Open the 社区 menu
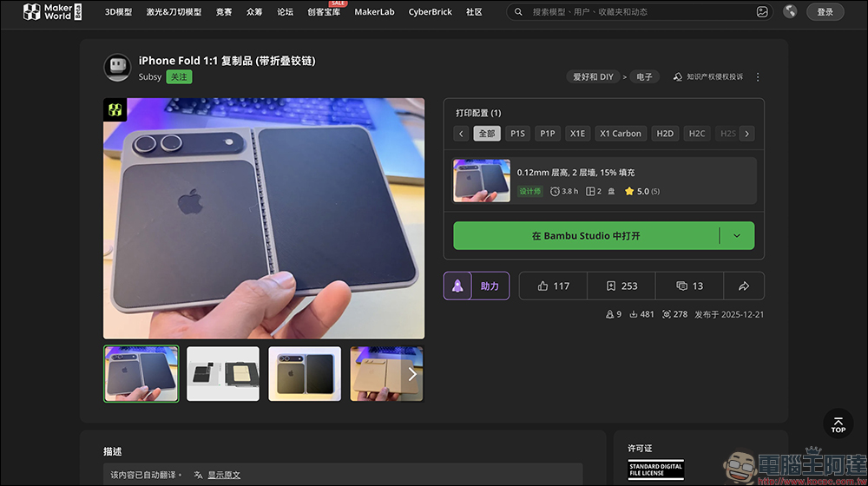Screen dimensions: 868x486 click(474, 11)
